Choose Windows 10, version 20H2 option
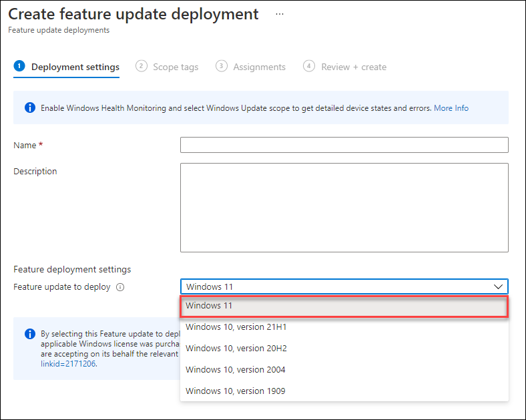 344,348
